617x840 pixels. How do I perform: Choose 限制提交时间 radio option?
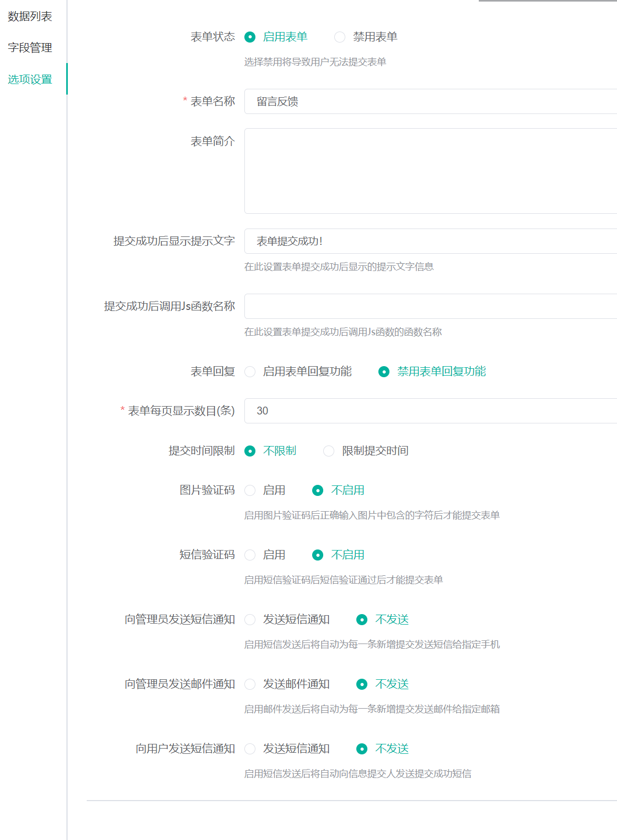[329, 451]
